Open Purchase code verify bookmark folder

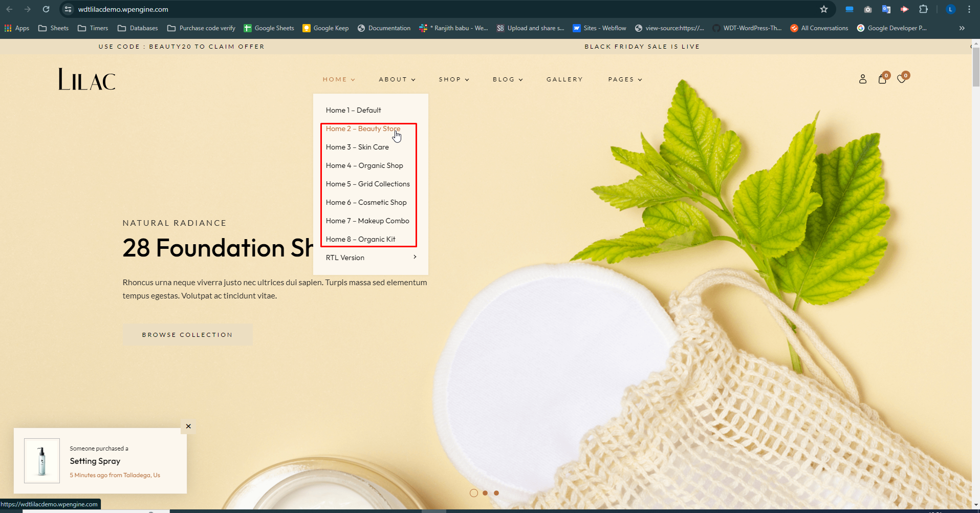pyautogui.click(x=201, y=28)
